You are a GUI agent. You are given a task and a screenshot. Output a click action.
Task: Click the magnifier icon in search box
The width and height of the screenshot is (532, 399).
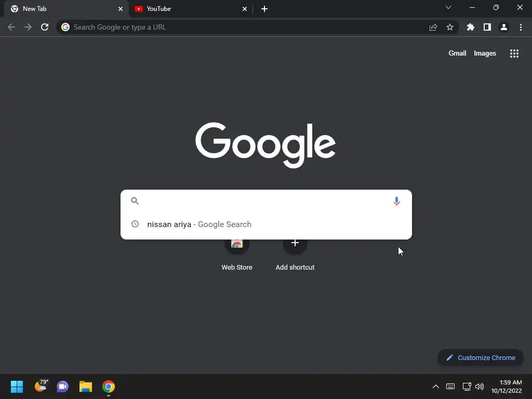tap(135, 201)
